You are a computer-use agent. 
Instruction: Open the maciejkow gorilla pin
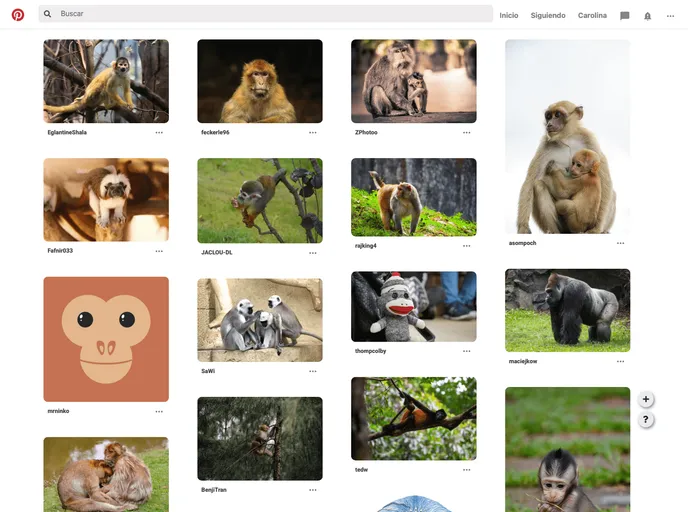567,310
